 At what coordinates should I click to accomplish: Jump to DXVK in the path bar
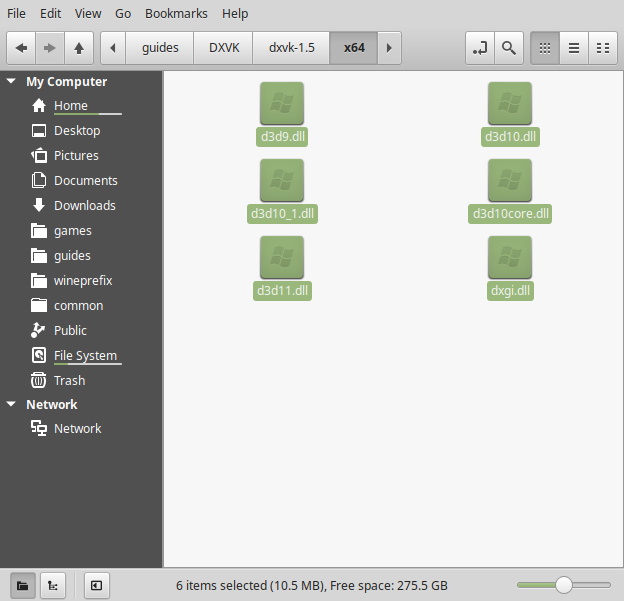point(224,48)
